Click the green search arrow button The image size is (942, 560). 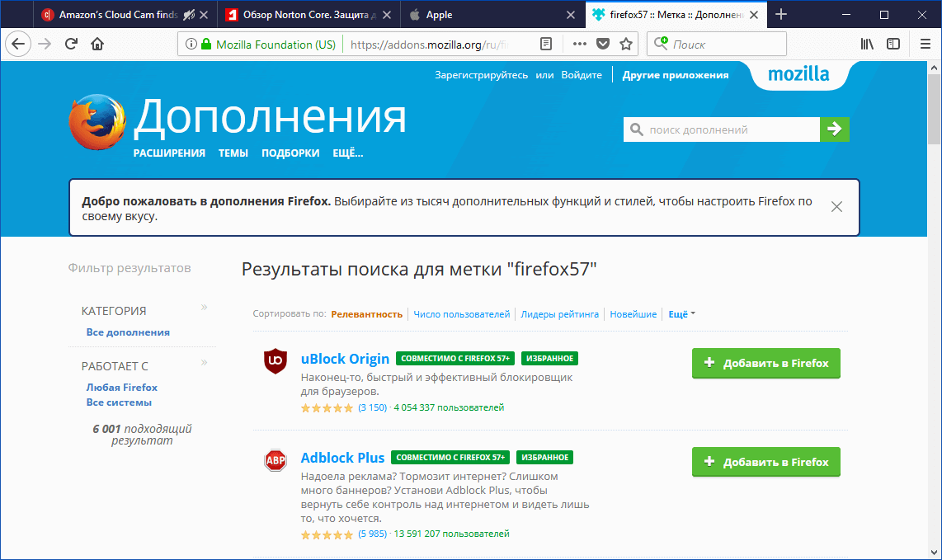click(834, 129)
